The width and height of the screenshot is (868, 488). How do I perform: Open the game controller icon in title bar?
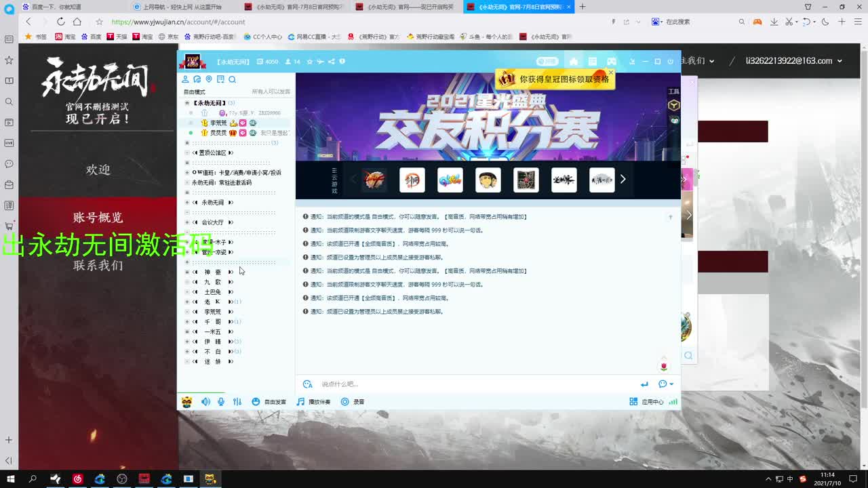(612, 62)
